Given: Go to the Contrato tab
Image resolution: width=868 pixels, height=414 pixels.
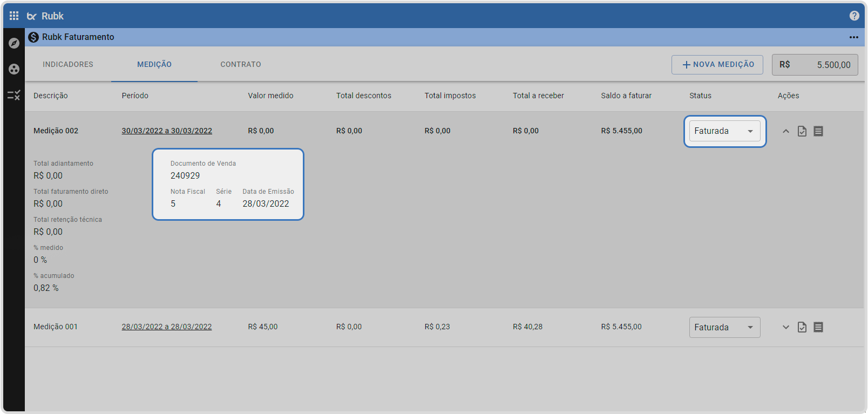Looking at the screenshot, I should [x=241, y=64].
